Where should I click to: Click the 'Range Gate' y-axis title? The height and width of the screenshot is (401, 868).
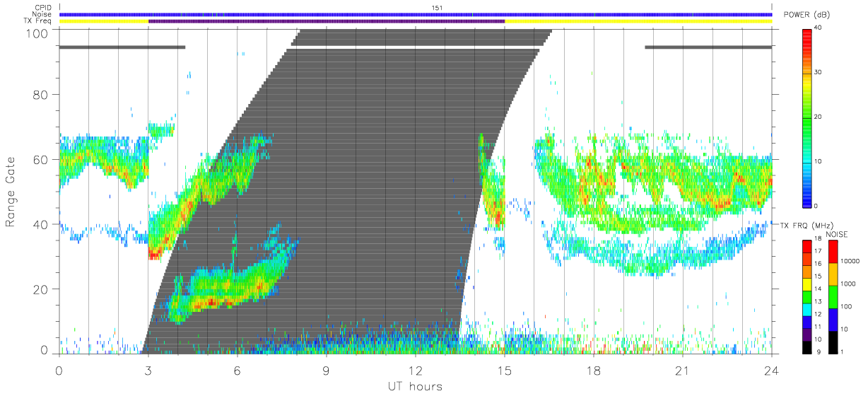coord(11,192)
